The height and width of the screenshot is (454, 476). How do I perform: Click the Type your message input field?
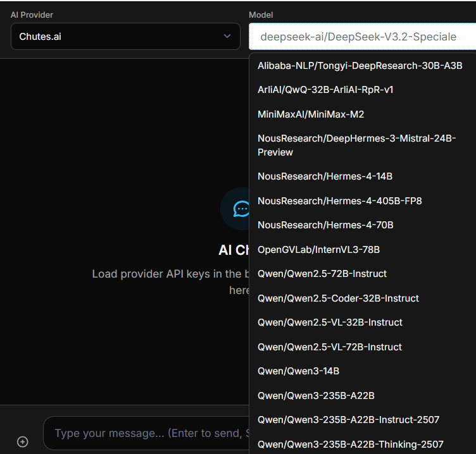[x=146, y=434]
